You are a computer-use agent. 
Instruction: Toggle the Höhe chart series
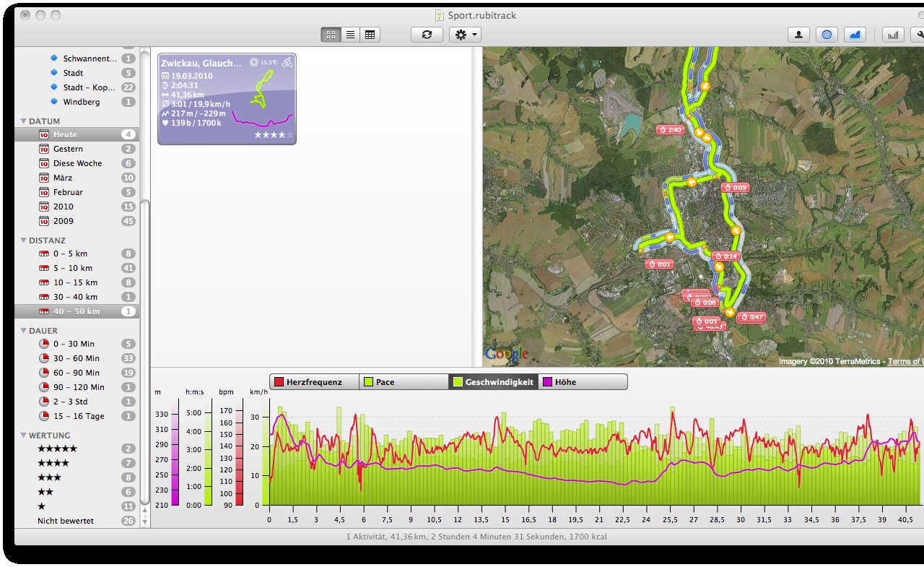click(x=583, y=382)
